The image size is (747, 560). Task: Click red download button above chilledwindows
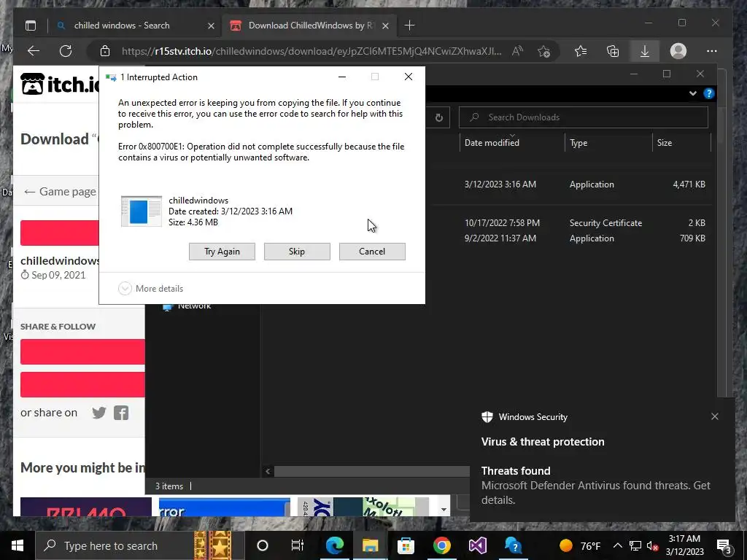(x=60, y=233)
